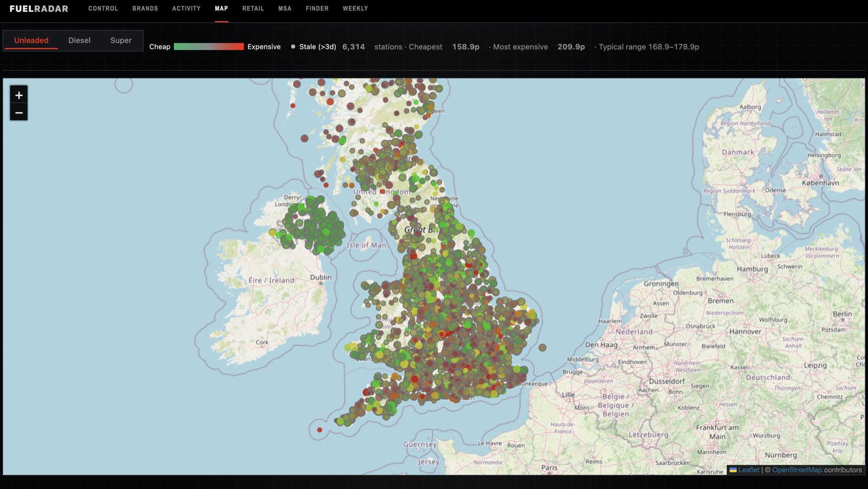Viewport: 868px width, 489px height.
Task: Navigate to MSA page
Action: (x=285, y=9)
